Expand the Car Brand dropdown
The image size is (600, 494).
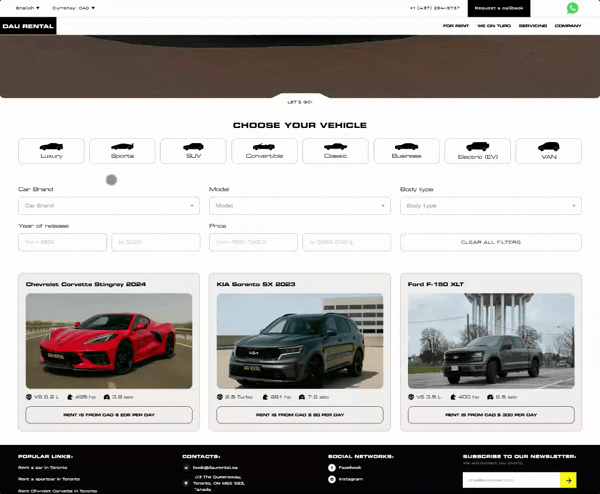pyautogui.click(x=109, y=205)
